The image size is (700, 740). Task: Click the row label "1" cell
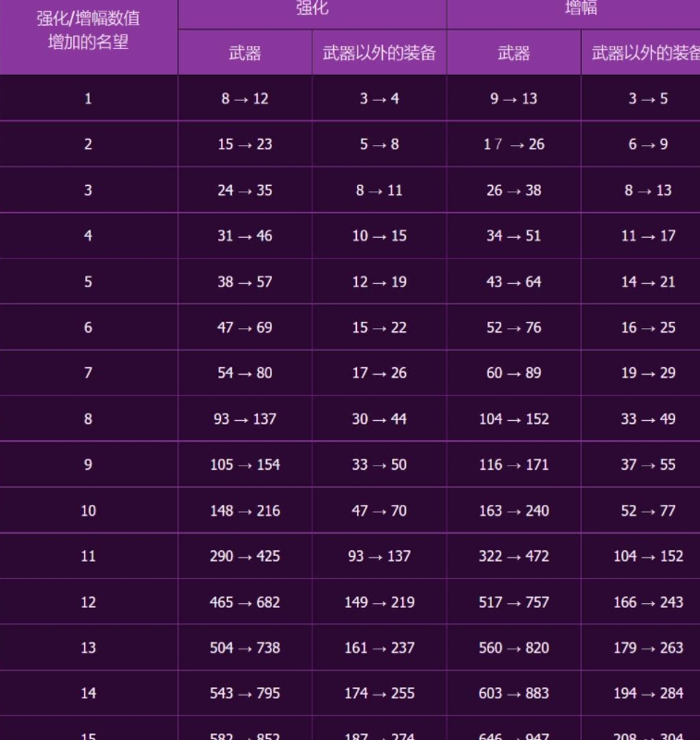point(88,98)
